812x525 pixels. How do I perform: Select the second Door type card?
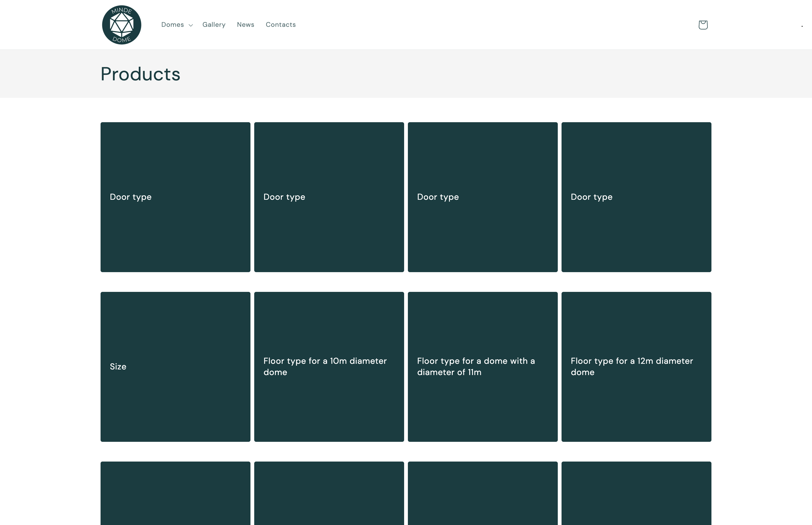coord(329,197)
